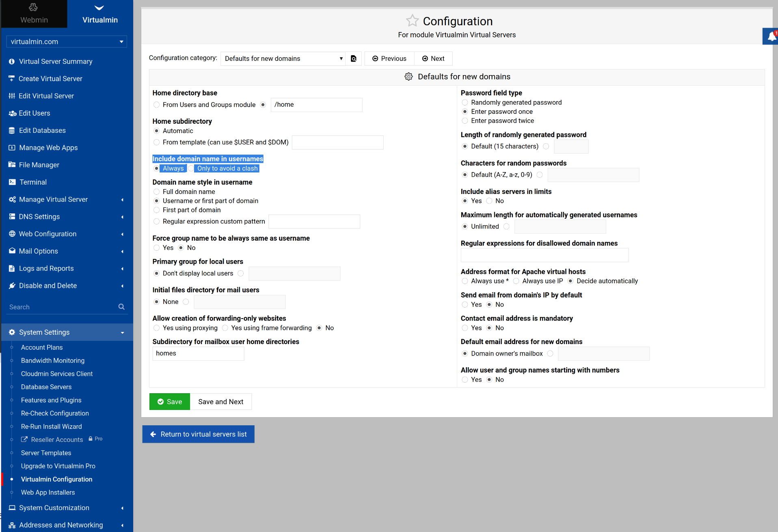Image resolution: width=778 pixels, height=532 pixels.
Task: Switch to the Webmin tab
Action: click(x=34, y=14)
